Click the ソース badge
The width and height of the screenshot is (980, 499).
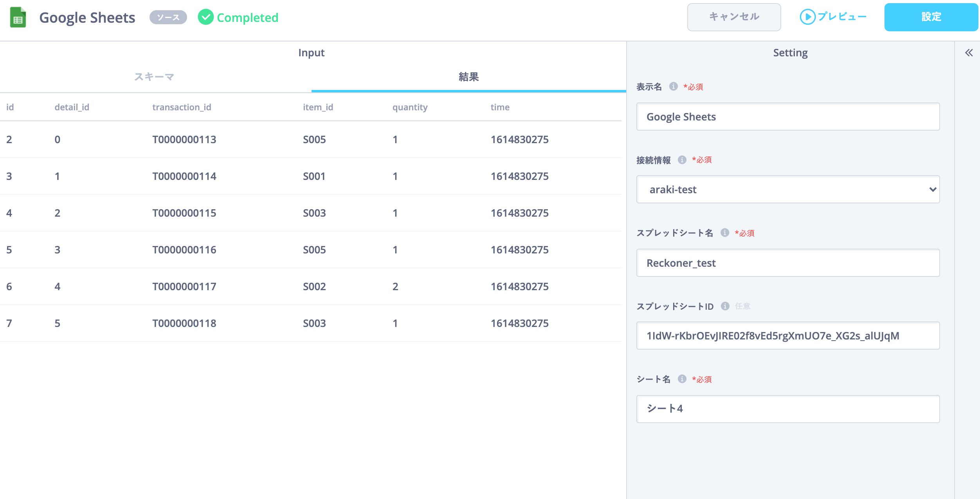[x=168, y=17]
